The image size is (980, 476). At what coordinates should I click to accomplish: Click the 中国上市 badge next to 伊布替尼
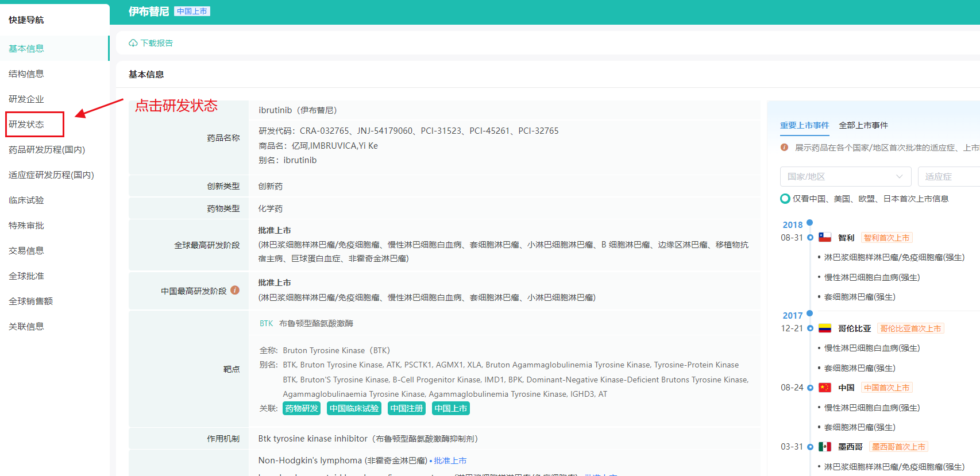coord(192,11)
